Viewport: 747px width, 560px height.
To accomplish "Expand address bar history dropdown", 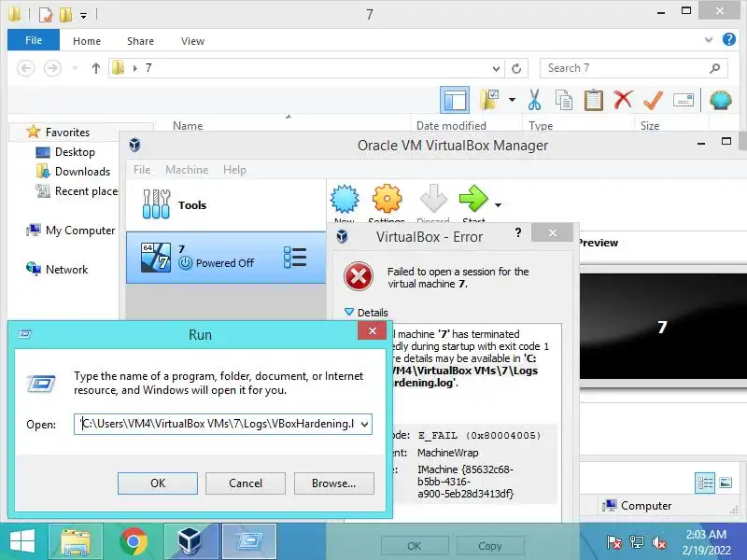I will [496, 69].
